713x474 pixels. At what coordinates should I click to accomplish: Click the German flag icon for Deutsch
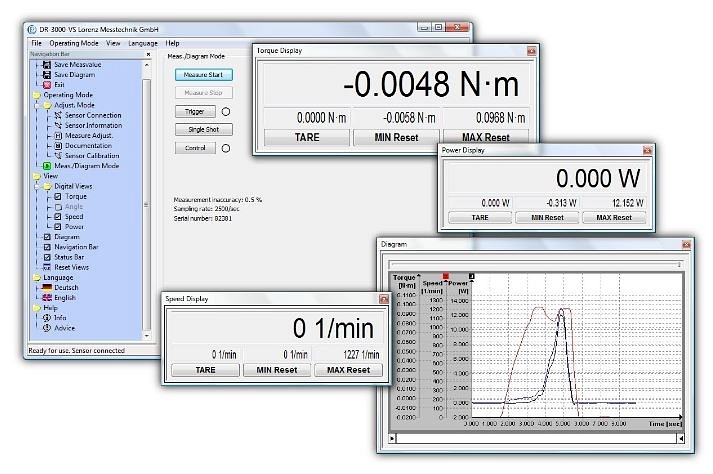(47, 287)
